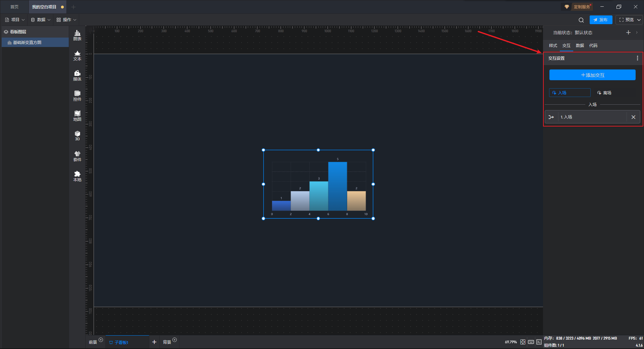
Task: Open the 媒体 media components panel
Action: 77,76
